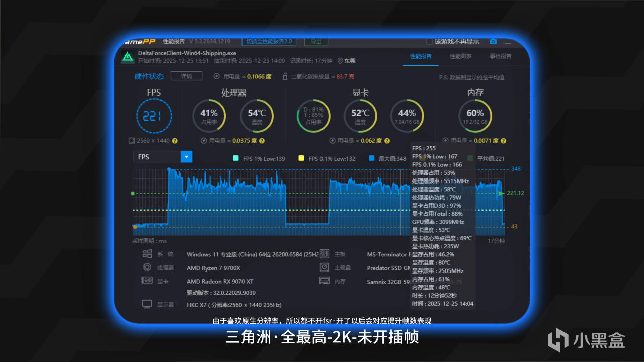
Task: Click the 43 minimum axis value
Action: tap(514, 227)
